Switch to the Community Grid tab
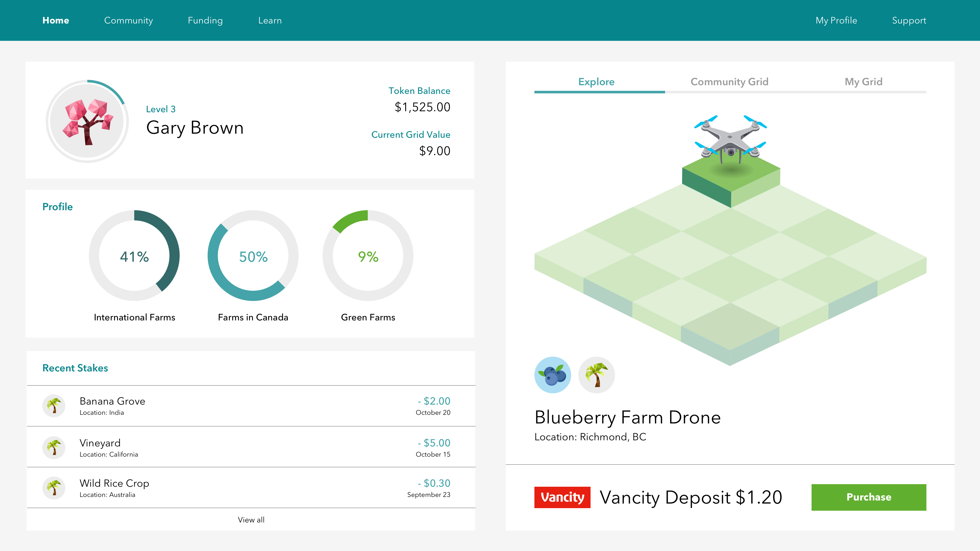 click(x=729, y=82)
